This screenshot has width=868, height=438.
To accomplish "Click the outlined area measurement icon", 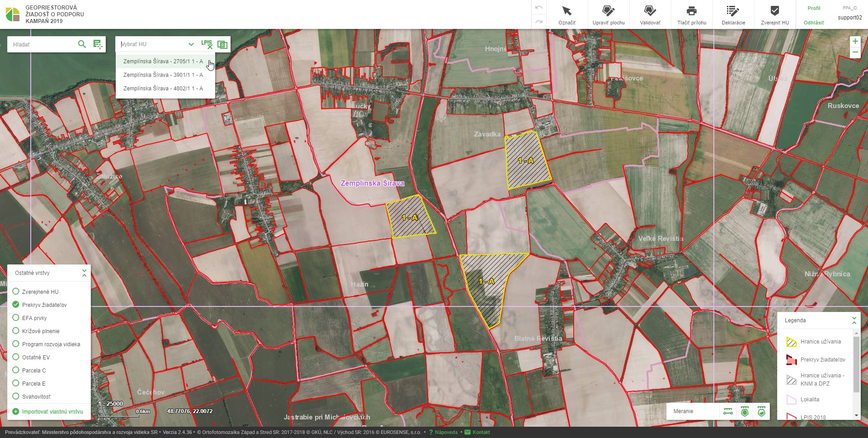I will 761,411.
